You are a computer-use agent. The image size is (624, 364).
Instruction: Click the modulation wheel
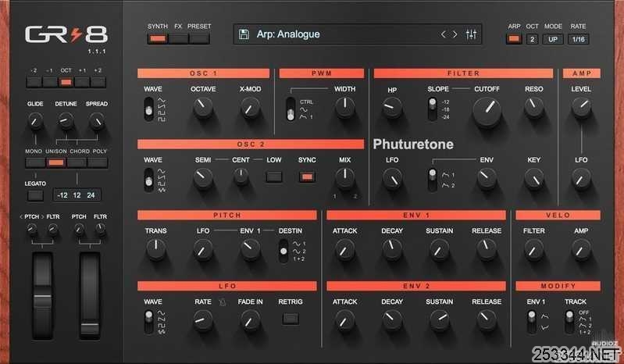[x=90, y=296]
